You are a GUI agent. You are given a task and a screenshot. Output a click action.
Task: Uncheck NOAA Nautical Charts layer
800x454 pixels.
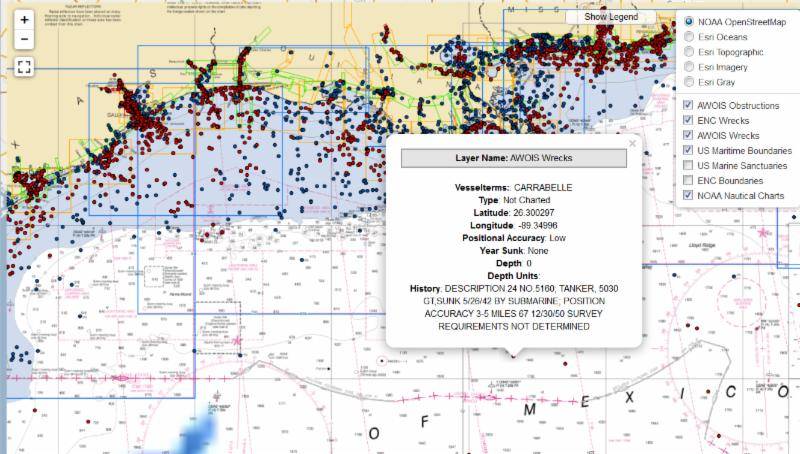688,195
